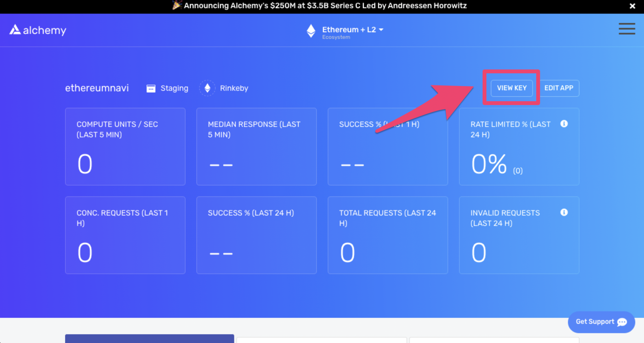
Task: Click the Rinkeby network icon
Action: pos(207,88)
